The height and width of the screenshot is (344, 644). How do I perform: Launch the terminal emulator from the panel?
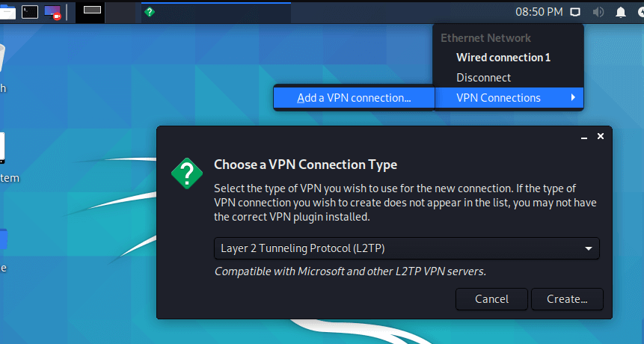30,12
